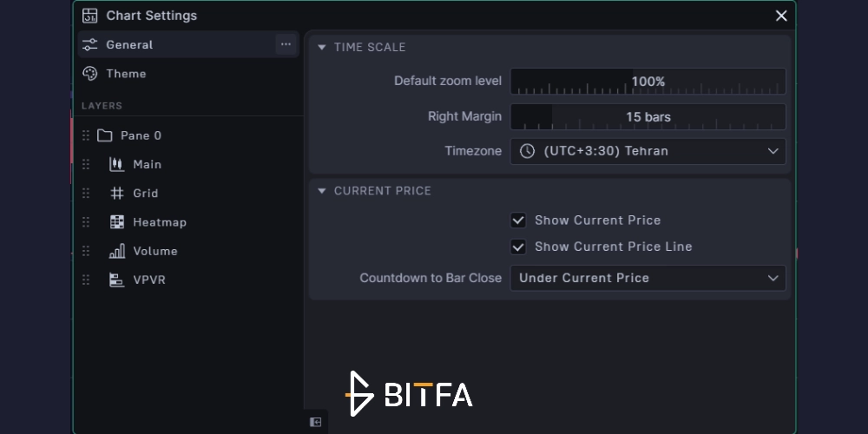The image size is (868, 434).
Task: Click the Grid layer hash icon
Action: 116,194
